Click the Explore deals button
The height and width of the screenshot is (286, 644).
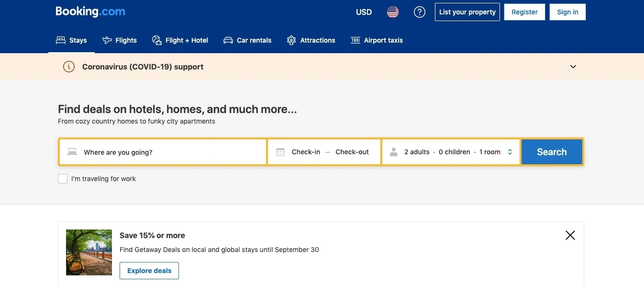click(149, 271)
